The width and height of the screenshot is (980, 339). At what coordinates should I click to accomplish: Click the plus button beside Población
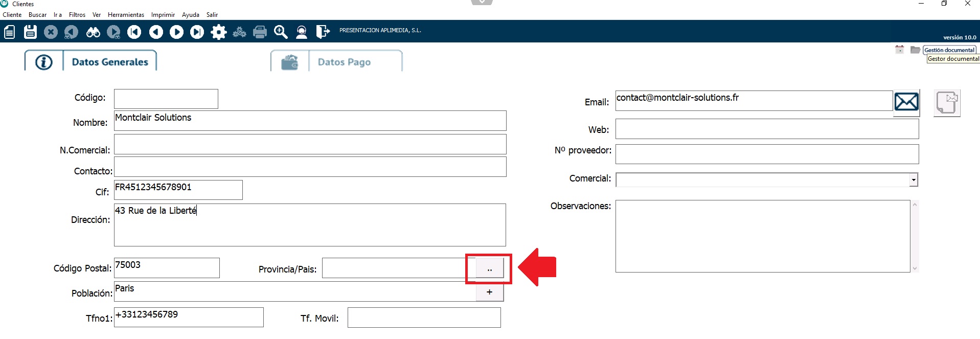489,292
